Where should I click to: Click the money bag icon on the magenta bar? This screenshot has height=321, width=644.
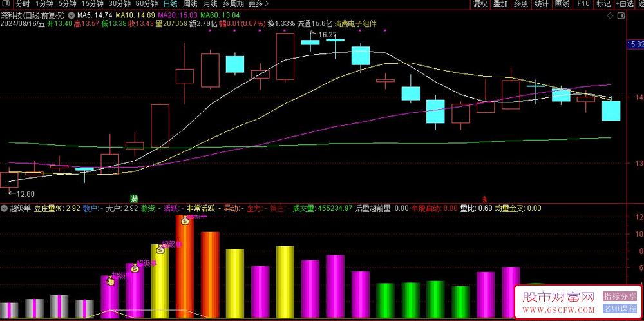pos(135,268)
